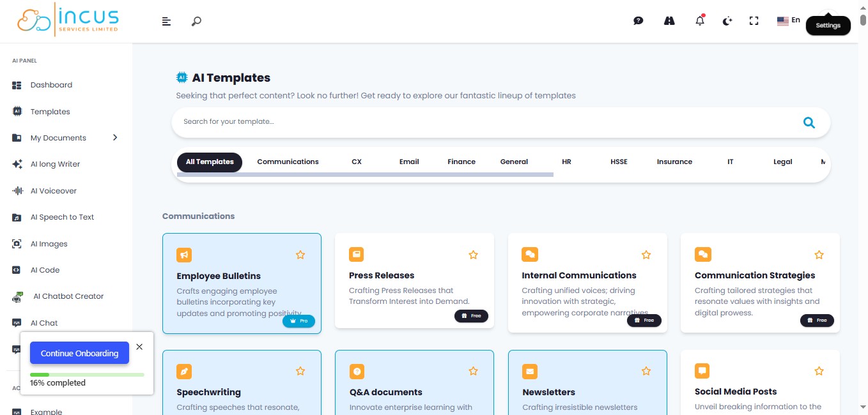
Task: Expand the My Documents chevron
Action: (x=115, y=137)
